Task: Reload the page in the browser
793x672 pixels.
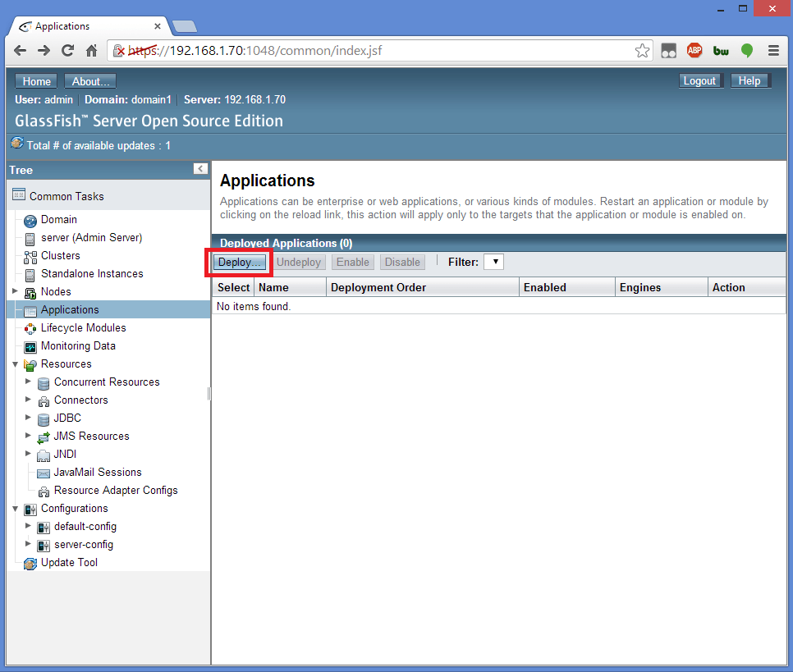Action: point(68,51)
